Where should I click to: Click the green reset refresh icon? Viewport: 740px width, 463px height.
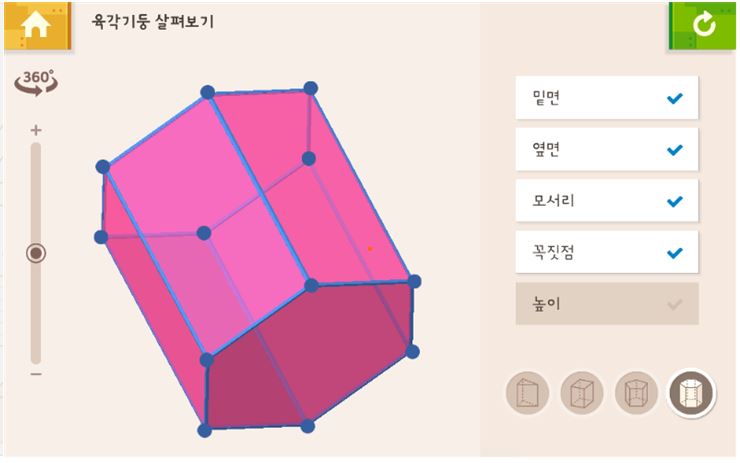pos(702,25)
